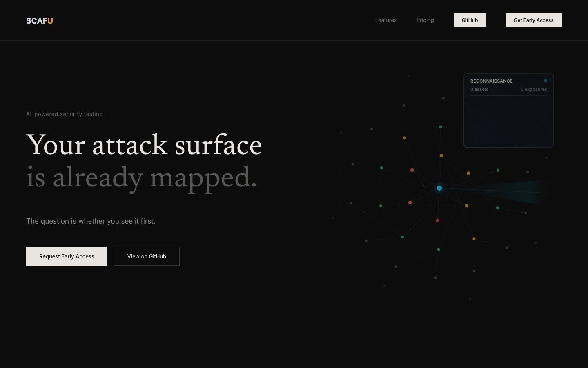588x368 pixels.
Task: Click Get Early Access in the header
Action: pyautogui.click(x=533, y=20)
